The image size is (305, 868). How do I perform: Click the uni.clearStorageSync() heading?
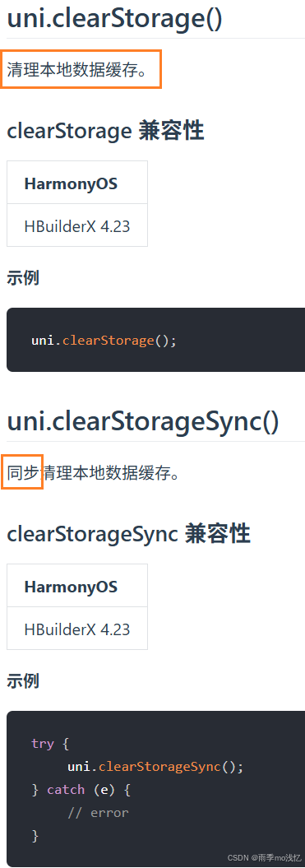coord(143,422)
